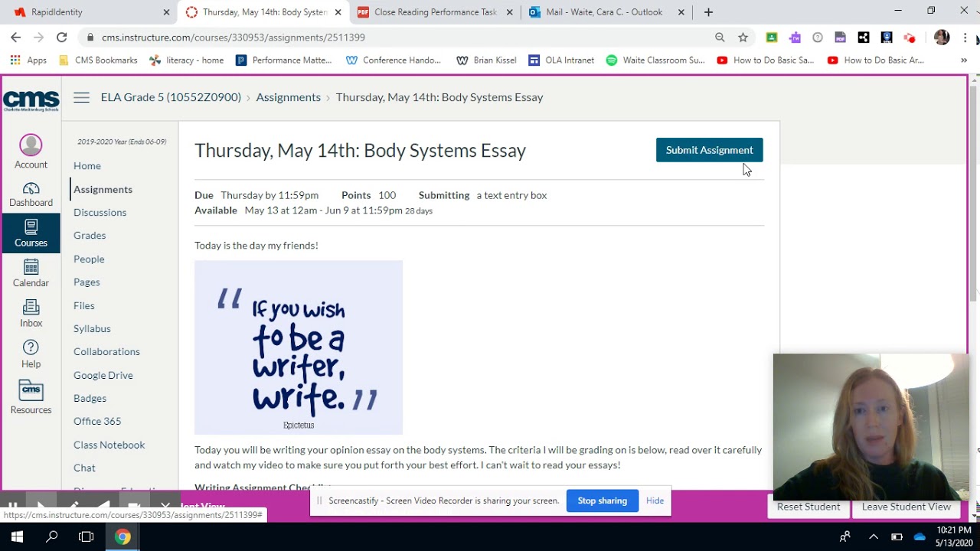Open a new browser tab

click(708, 11)
